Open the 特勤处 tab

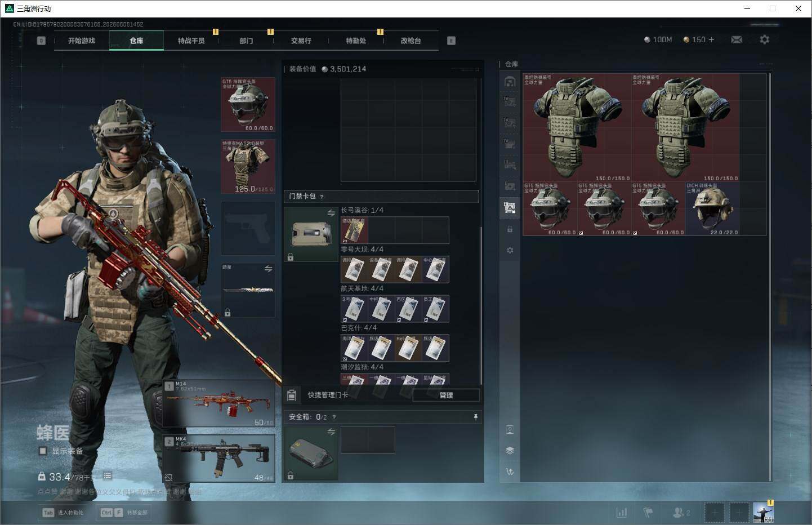pyautogui.click(x=356, y=41)
